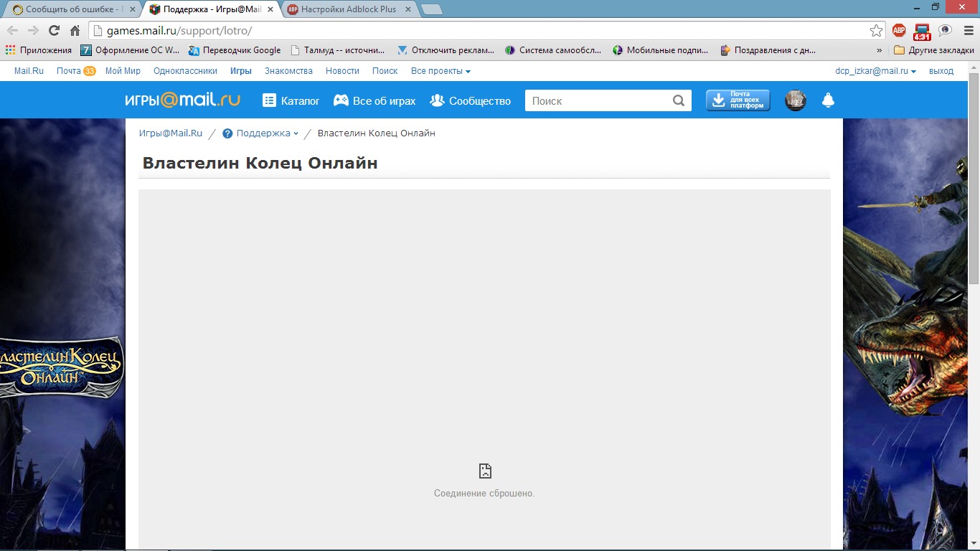Click the Соединение сброшено. message
Viewport: 980px width, 551px height.
pyautogui.click(x=484, y=494)
